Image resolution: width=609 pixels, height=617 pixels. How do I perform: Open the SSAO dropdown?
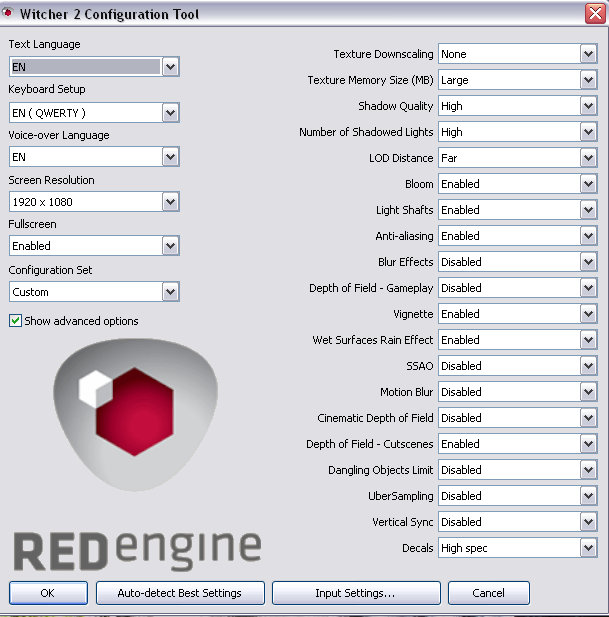point(518,366)
